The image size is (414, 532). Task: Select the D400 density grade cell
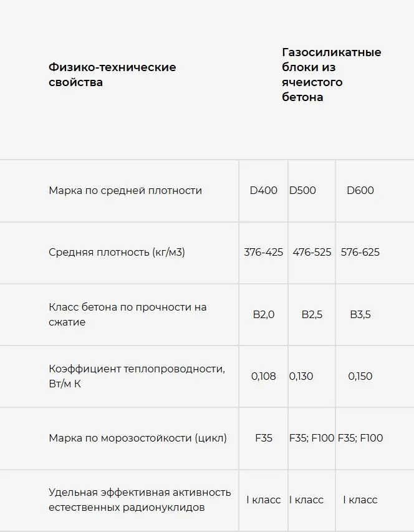coord(264,191)
